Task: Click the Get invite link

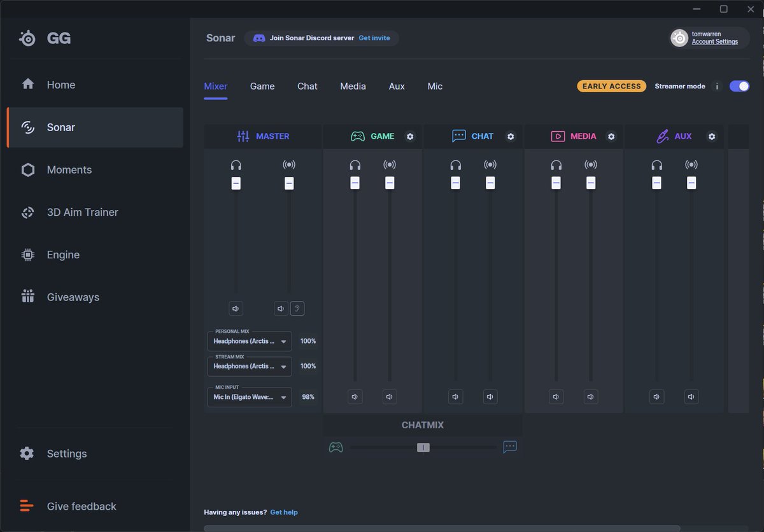Action: [374, 38]
